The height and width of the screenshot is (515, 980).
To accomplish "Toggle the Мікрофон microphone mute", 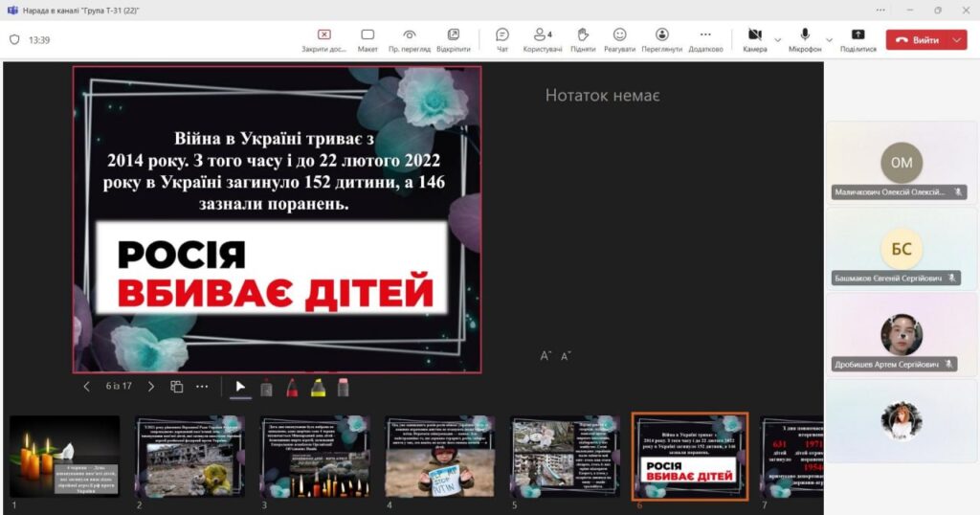I will tap(805, 39).
